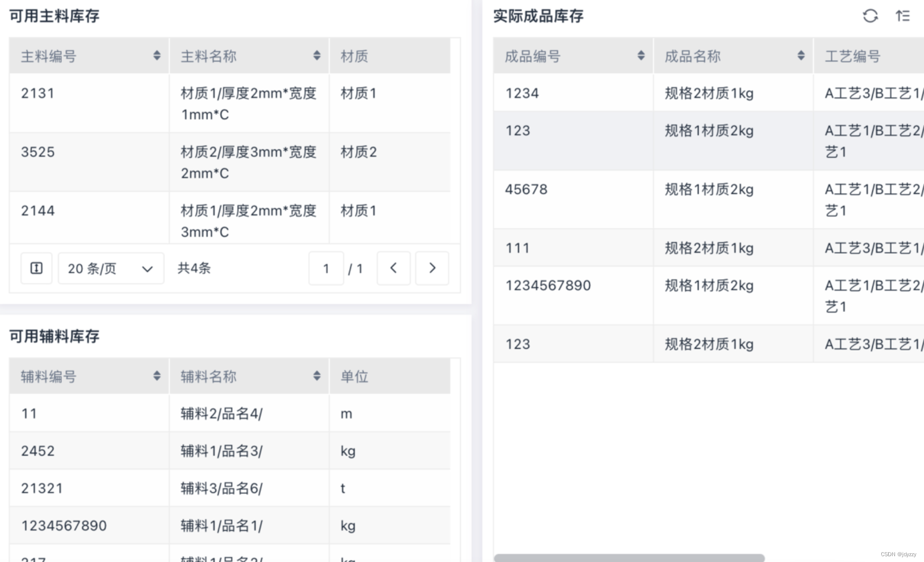
Task: Select product row 111
Action: [709, 248]
